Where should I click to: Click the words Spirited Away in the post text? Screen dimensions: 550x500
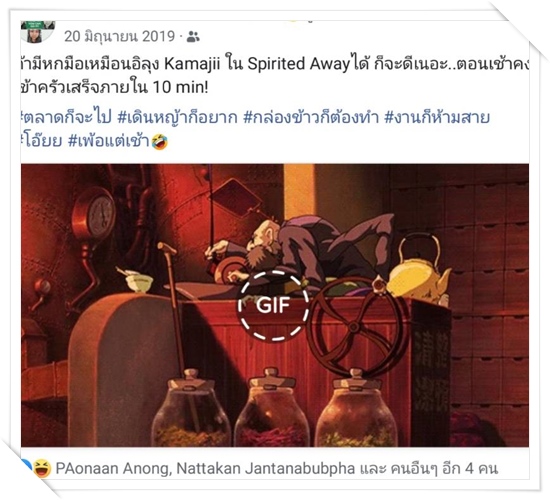[x=299, y=64]
